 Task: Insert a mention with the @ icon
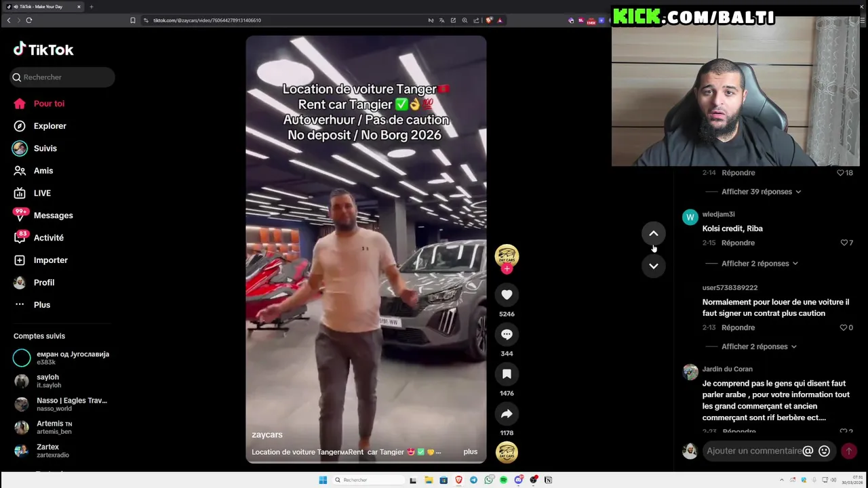pyautogui.click(x=808, y=451)
